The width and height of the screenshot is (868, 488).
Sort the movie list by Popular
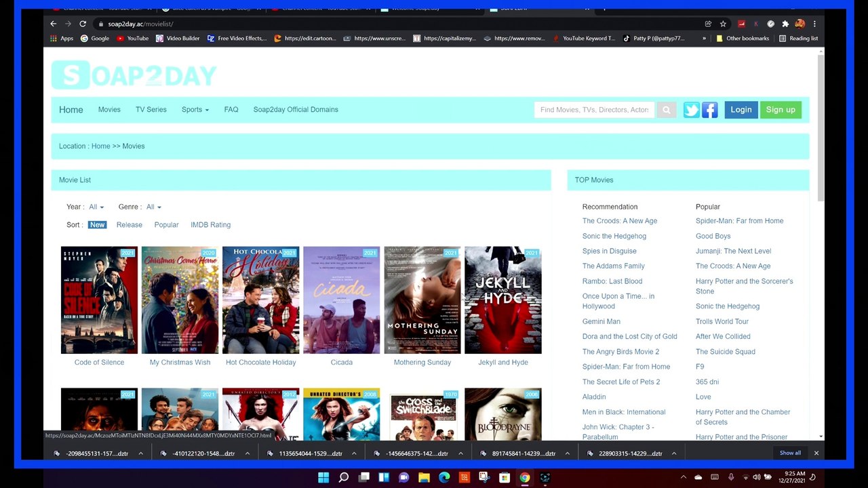tap(166, 225)
